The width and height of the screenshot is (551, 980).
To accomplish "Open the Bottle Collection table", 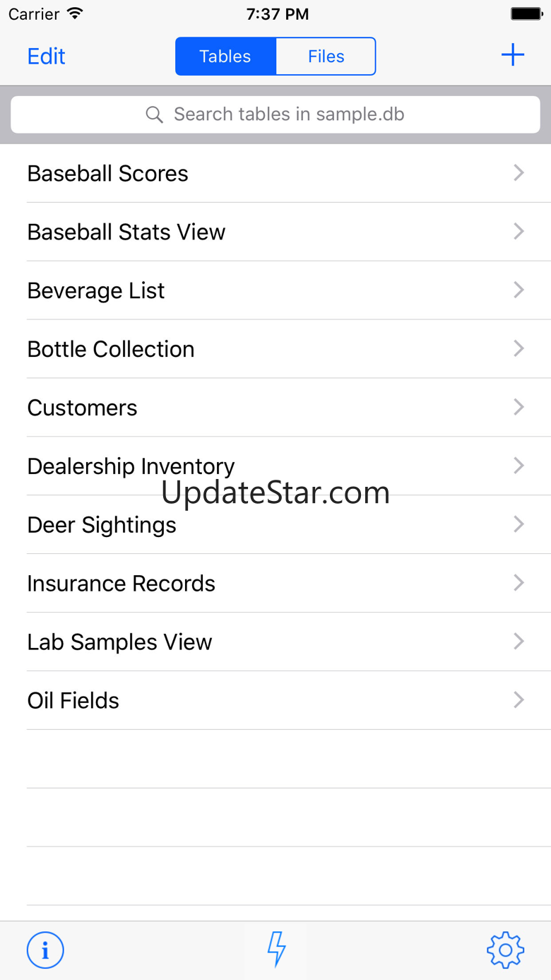I will click(x=111, y=349).
